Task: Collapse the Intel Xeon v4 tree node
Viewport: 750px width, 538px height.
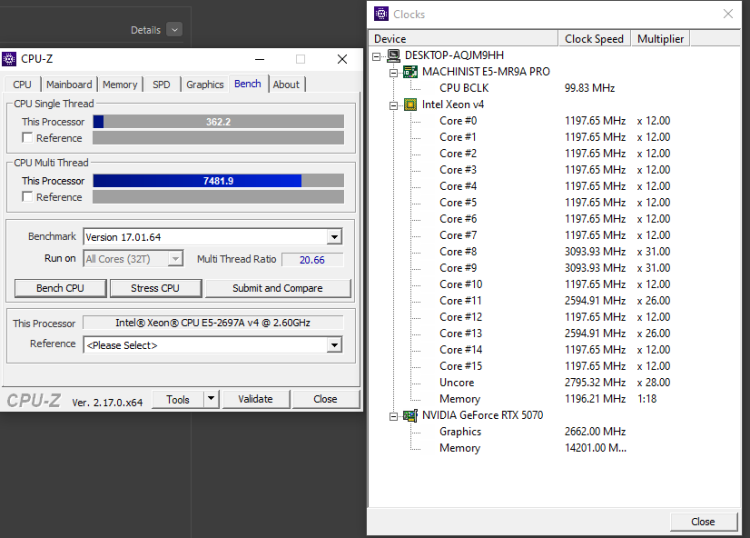Action: [394, 104]
